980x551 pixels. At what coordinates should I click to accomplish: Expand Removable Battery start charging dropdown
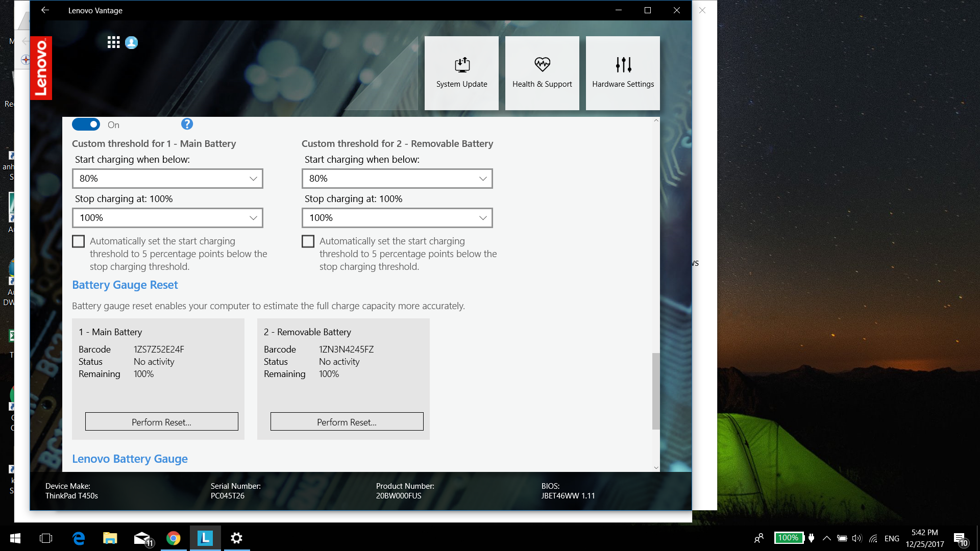tap(397, 179)
